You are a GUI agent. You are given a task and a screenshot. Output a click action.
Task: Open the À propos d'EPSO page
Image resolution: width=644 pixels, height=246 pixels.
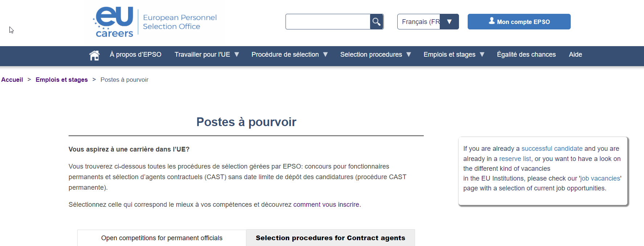click(x=135, y=55)
